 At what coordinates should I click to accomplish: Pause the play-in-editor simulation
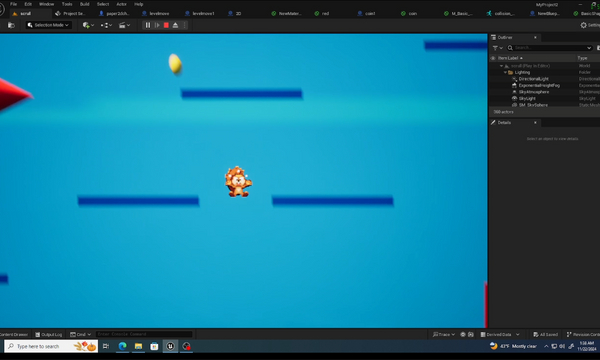(148, 25)
